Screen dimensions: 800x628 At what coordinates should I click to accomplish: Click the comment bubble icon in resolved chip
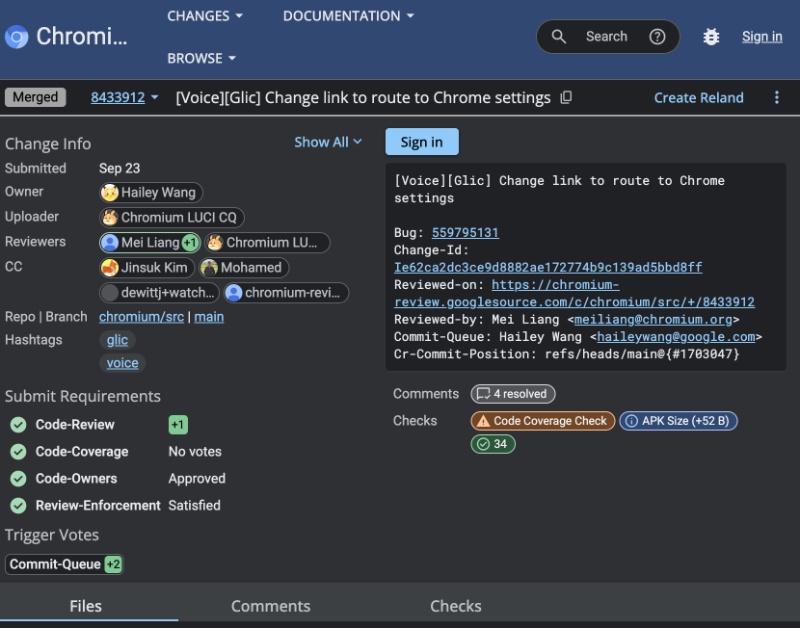[483, 394]
